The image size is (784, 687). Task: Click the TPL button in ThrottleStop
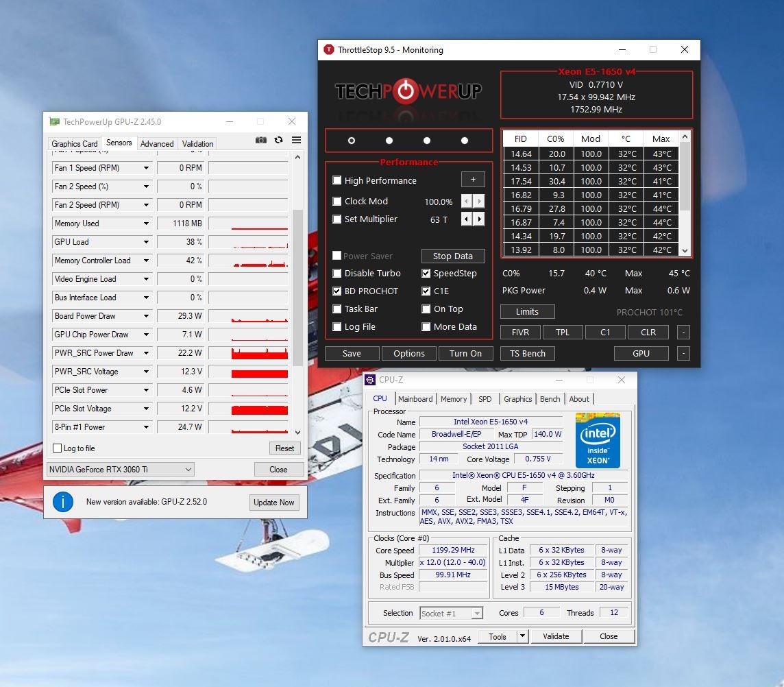(563, 333)
